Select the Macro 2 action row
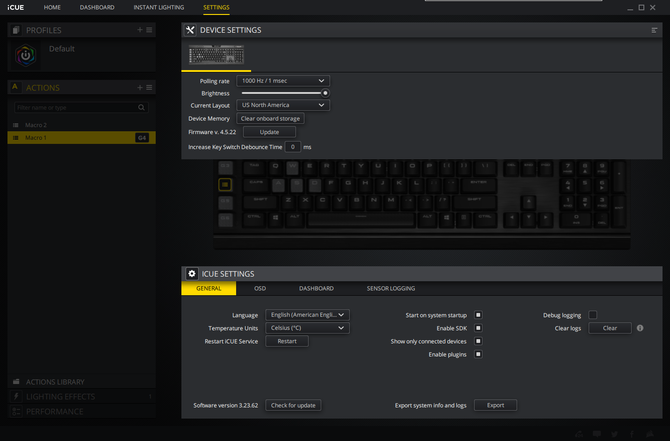 point(81,125)
